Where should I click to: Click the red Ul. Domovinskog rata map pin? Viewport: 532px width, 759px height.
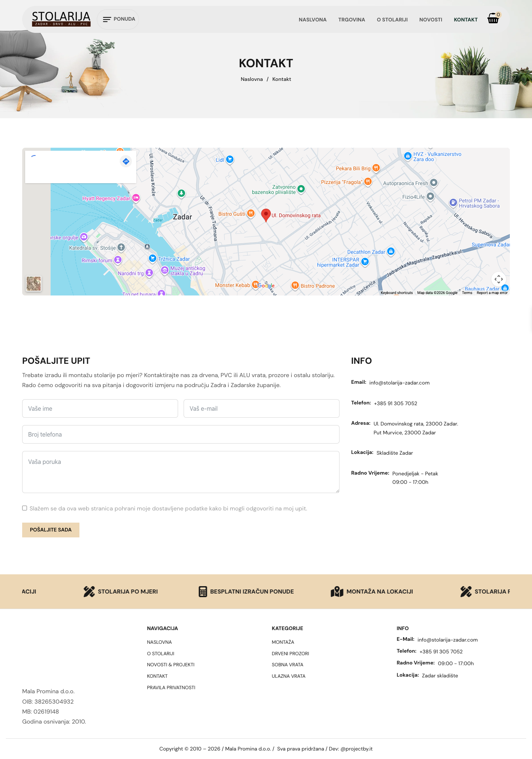point(266,215)
